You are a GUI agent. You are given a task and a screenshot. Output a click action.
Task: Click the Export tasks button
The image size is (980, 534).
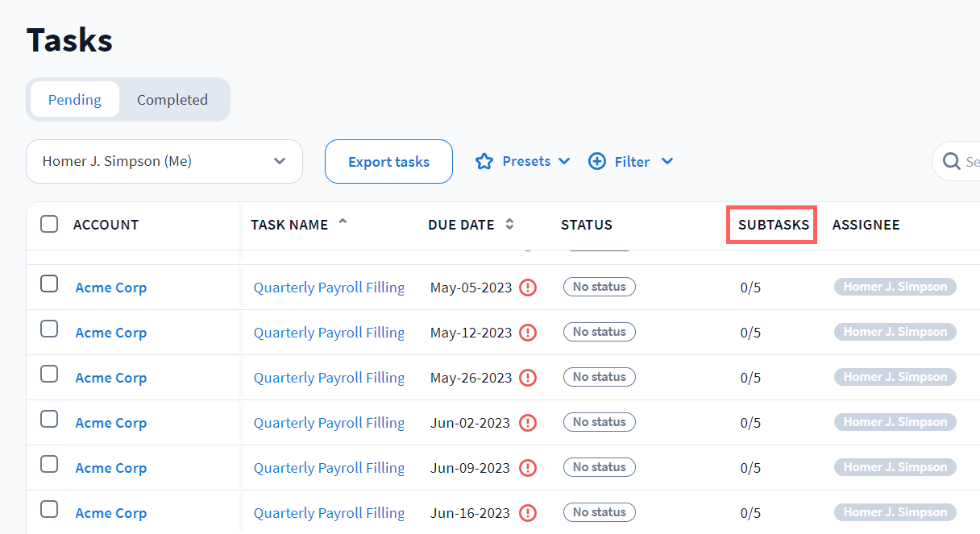tap(388, 162)
